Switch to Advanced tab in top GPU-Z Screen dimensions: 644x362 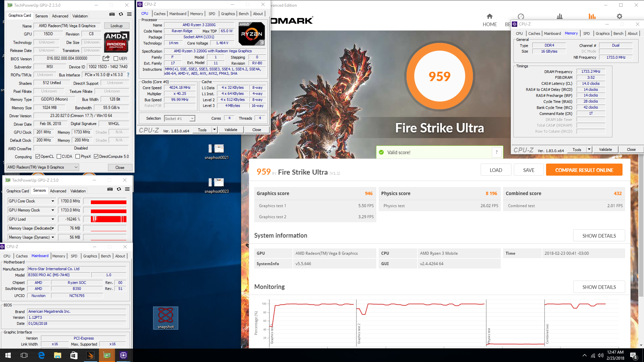point(60,16)
